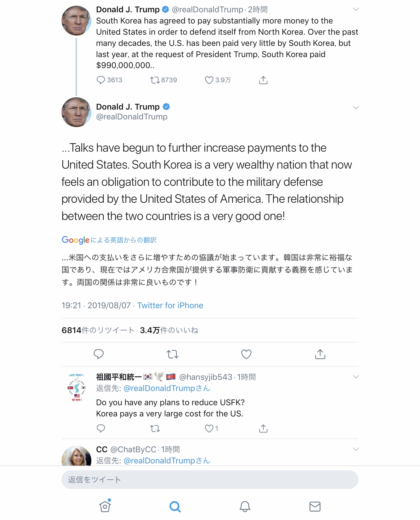Click the 返信をツイート reply field
This screenshot has height=520, width=420.
[210, 480]
